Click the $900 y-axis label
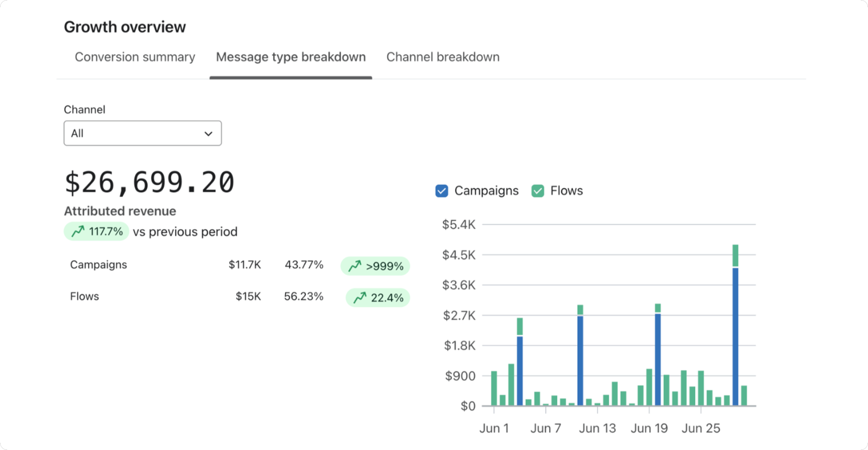Image resolution: width=868 pixels, height=450 pixels. [460, 376]
